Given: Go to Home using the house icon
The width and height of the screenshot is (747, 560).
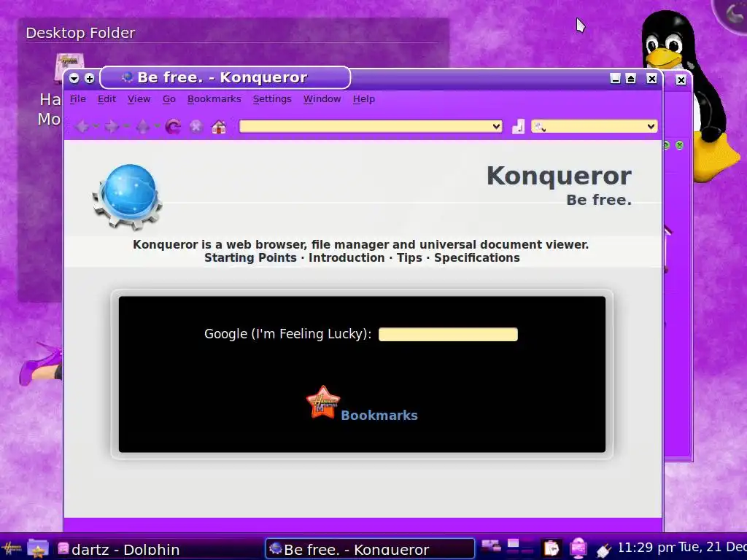Looking at the screenshot, I should (219, 127).
